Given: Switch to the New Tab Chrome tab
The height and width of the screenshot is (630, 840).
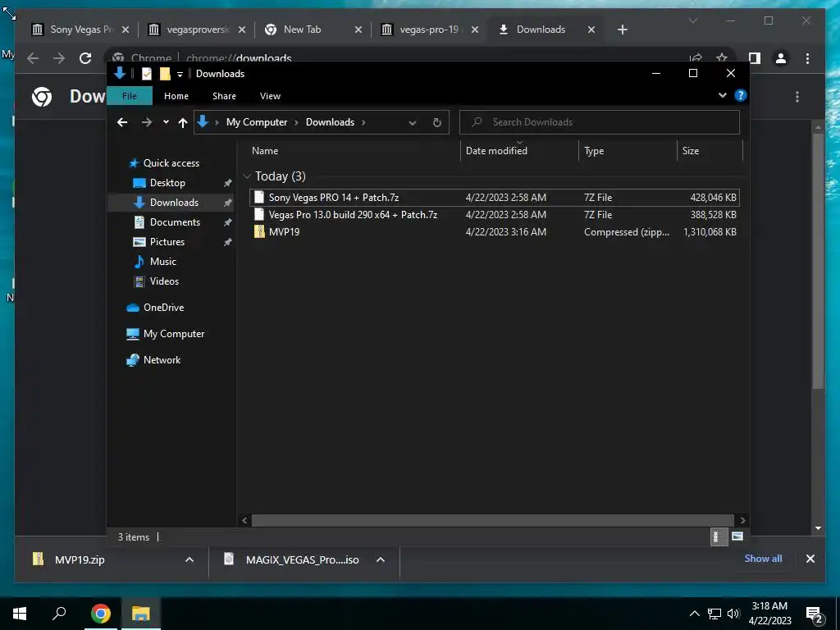Looking at the screenshot, I should 314,30.
